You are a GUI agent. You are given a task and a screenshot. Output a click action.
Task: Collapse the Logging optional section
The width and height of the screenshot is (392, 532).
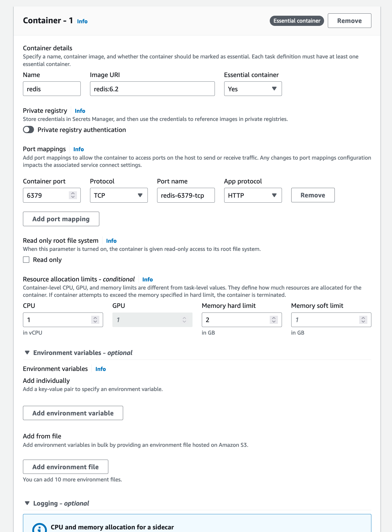tap(27, 503)
